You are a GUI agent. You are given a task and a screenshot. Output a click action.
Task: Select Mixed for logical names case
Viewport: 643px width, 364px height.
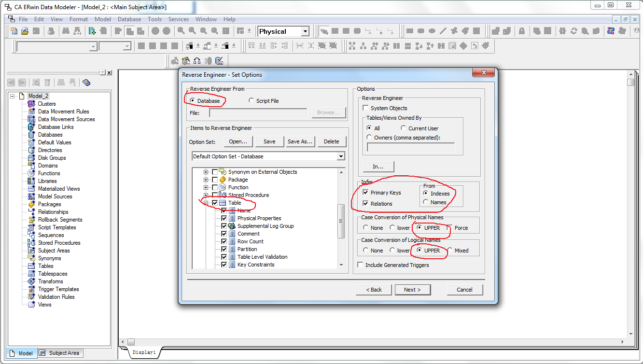[450, 251]
